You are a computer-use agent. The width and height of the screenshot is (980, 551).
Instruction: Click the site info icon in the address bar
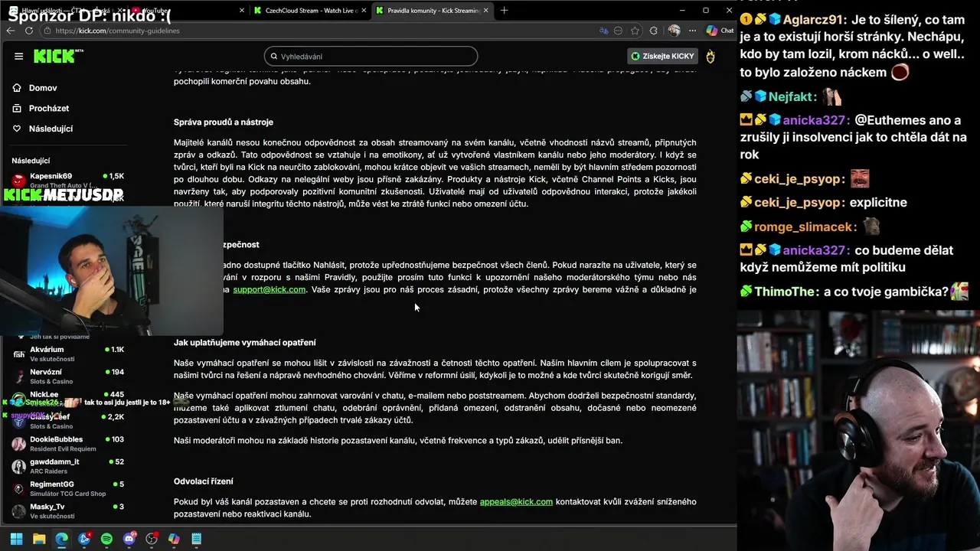(47, 31)
